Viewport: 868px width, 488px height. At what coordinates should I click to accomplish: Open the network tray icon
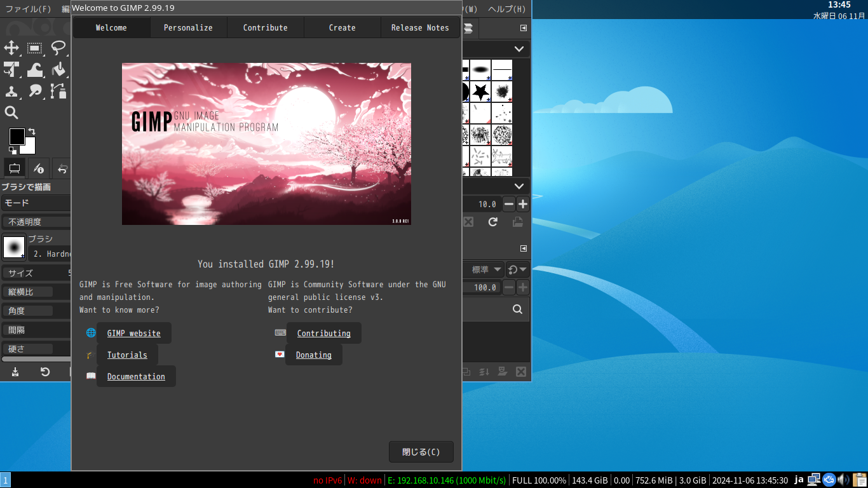coord(813,480)
